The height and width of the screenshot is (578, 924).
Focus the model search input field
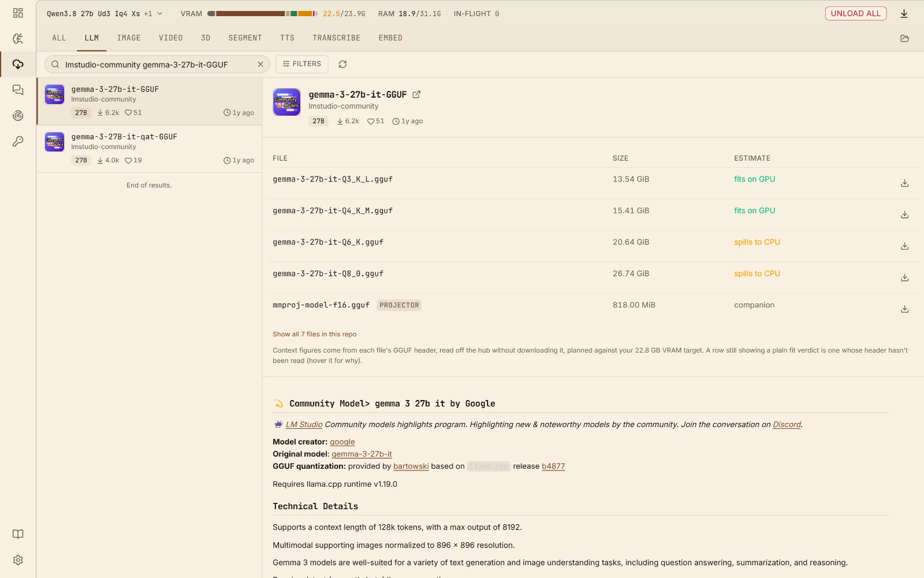pos(157,64)
